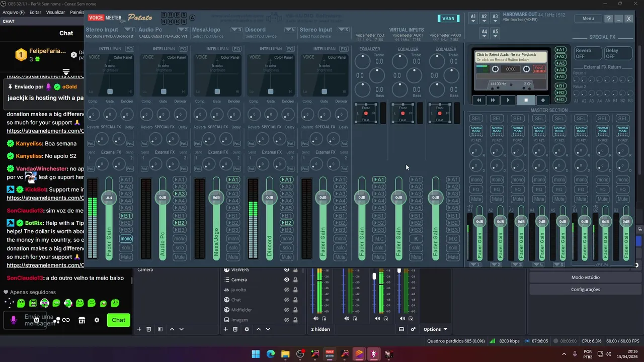644x362 pixels.
Task: Start cassette recorder playback
Action: pyautogui.click(x=508, y=100)
